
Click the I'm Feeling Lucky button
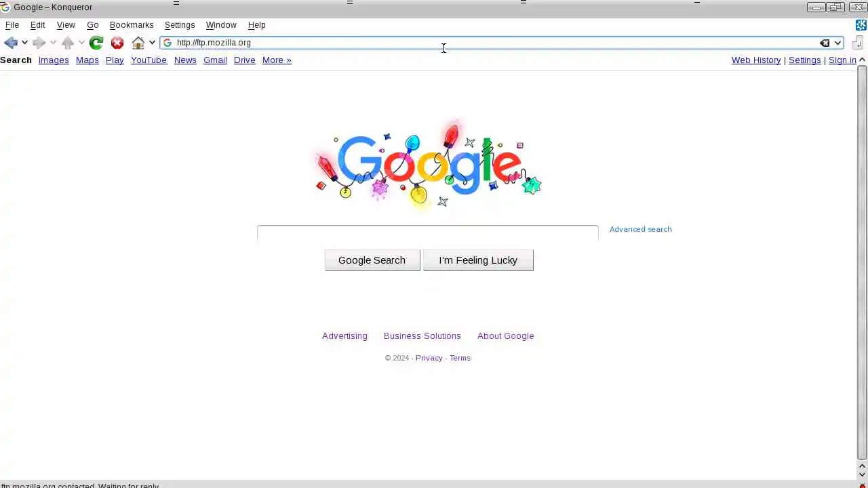coord(478,260)
